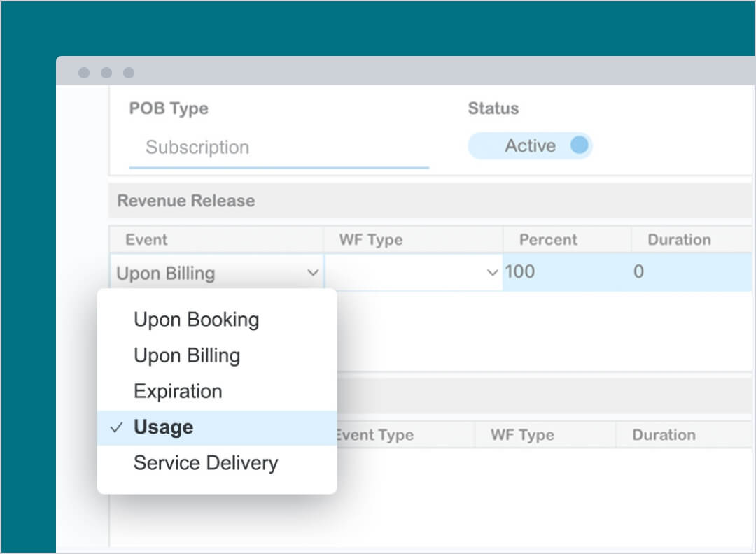Click the Revenue Release section header
756x554 pixels.
tap(429, 200)
